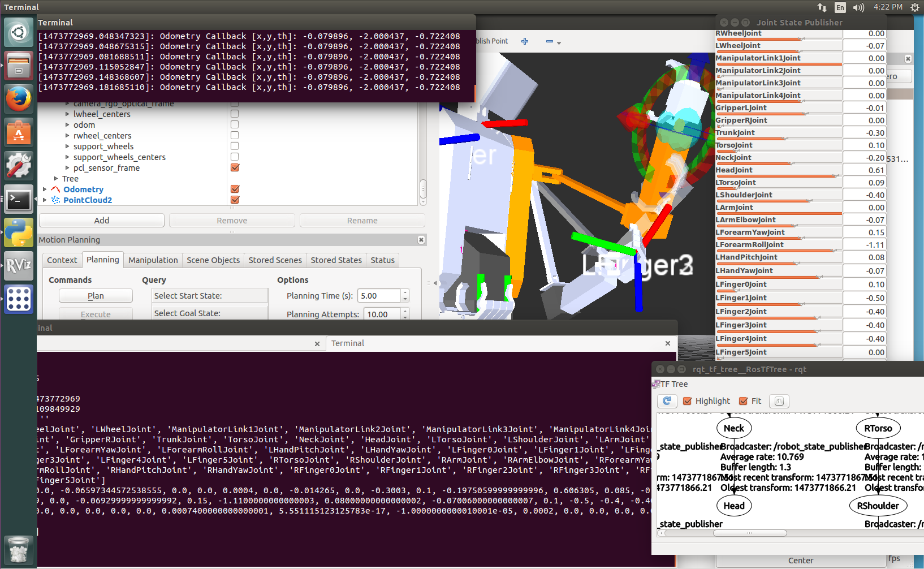Expand the Tree item in displays list
The width and height of the screenshot is (924, 569).
56,179
